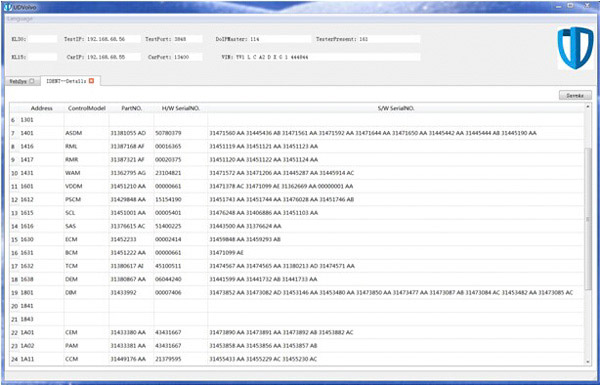Click the blue shield logo
Viewport: 600px width, 385px height.
click(x=576, y=48)
